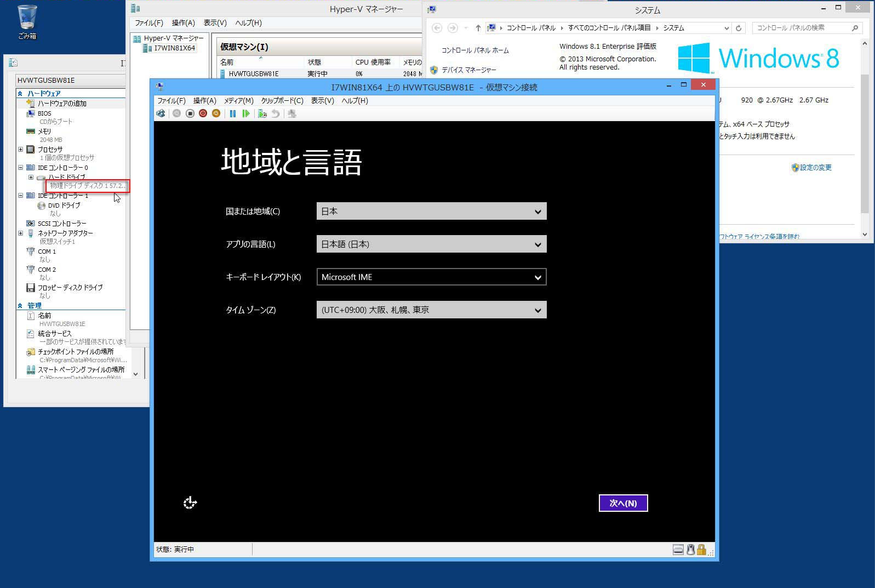
Task: Click コントロール パネル ホーム link
Action: (x=475, y=50)
